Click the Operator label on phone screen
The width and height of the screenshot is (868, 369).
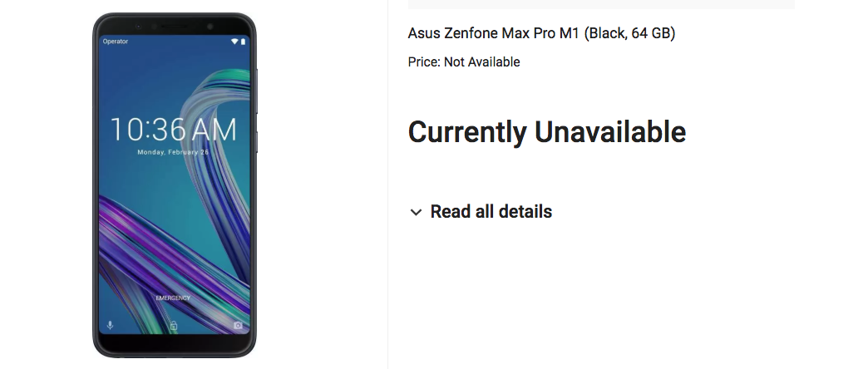click(116, 41)
